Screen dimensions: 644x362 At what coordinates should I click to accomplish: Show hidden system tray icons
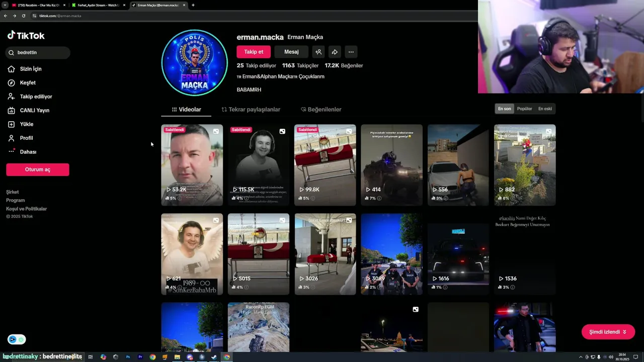(581, 357)
